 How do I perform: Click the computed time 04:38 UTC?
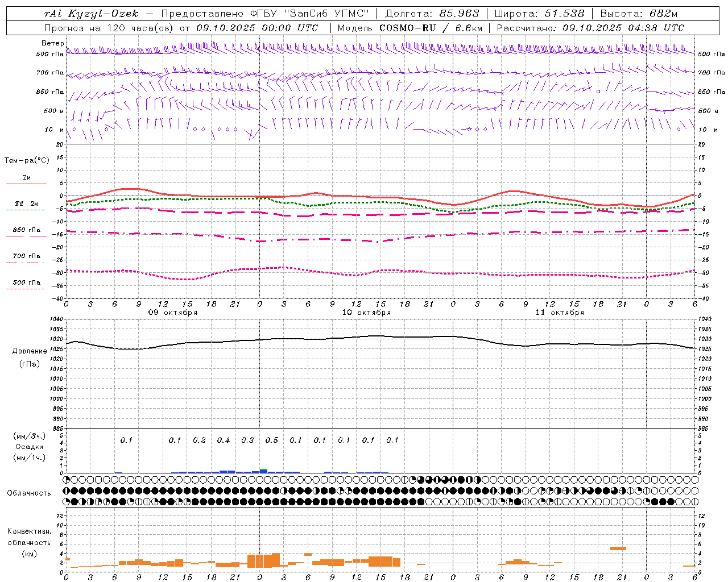pyautogui.click(x=656, y=28)
